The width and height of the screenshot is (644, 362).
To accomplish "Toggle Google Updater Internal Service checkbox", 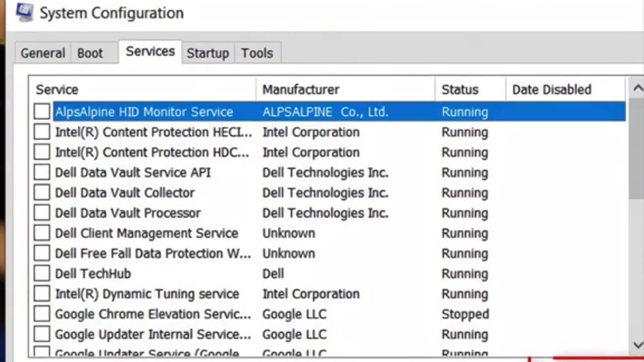I will click(42, 334).
